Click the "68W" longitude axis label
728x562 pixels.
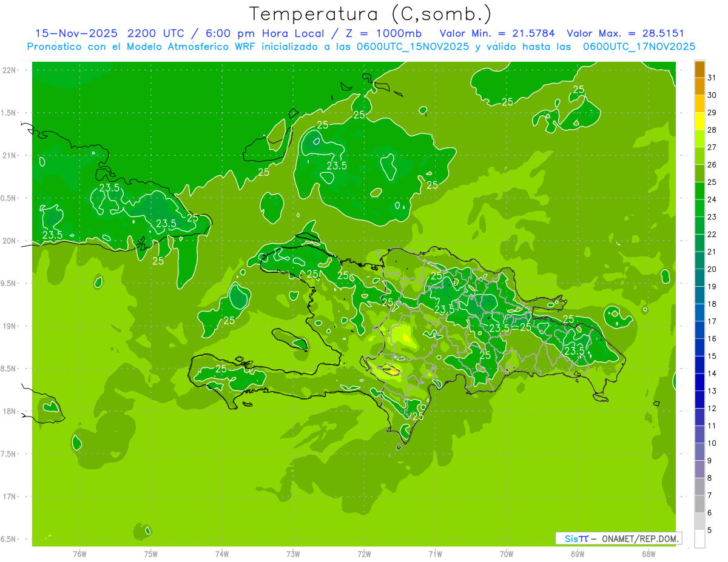[649, 554]
